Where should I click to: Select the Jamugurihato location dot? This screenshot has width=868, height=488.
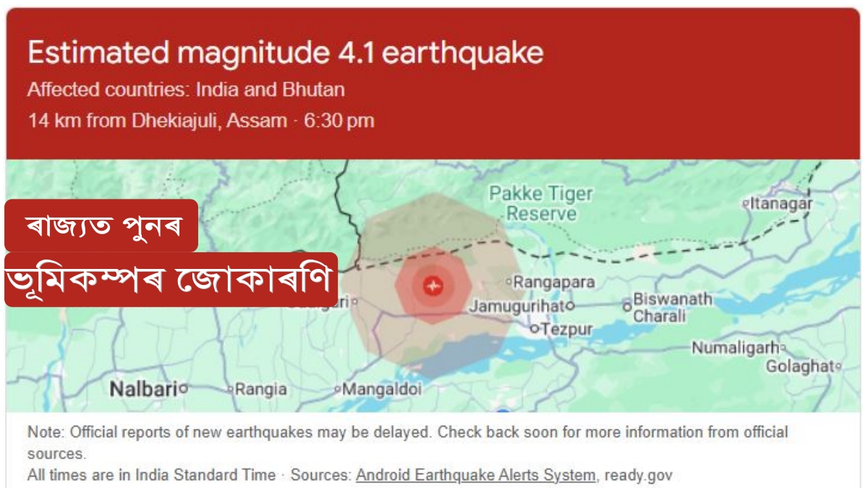point(571,306)
